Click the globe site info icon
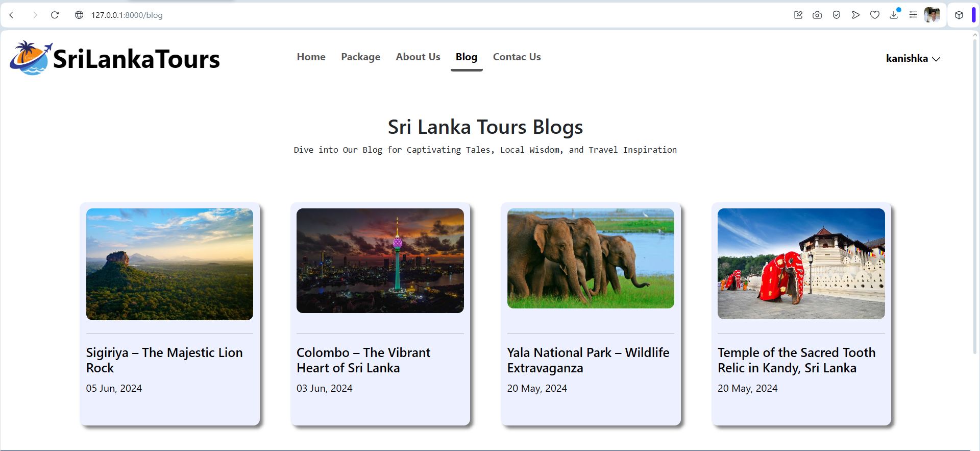 (79, 15)
